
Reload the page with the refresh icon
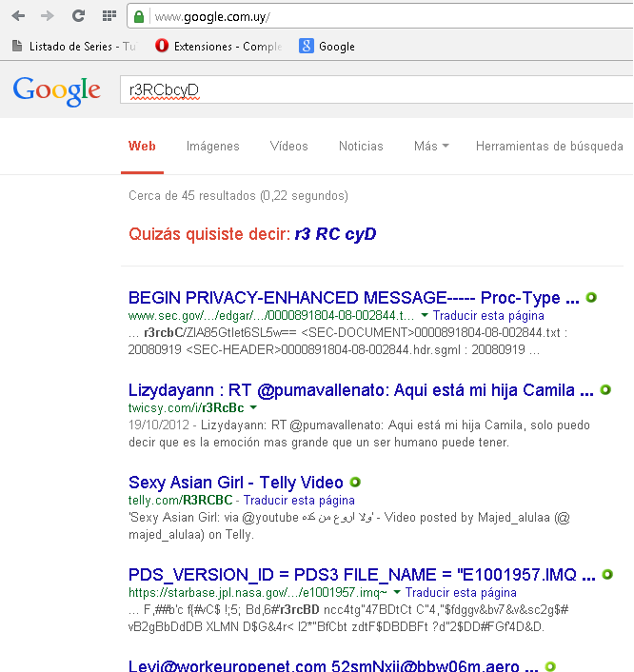point(78,16)
